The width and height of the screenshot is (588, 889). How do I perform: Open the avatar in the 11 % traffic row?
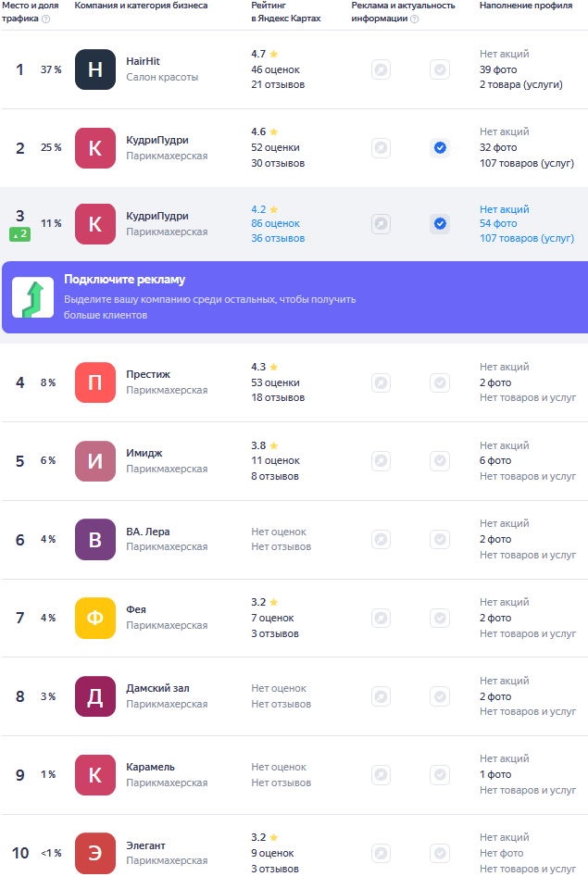(95, 224)
